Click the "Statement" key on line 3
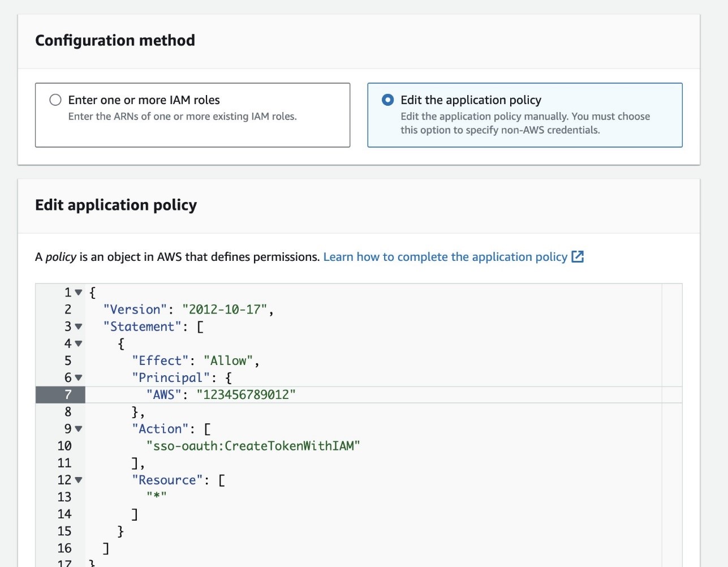The height and width of the screenshot is (567, 728). 143,327
